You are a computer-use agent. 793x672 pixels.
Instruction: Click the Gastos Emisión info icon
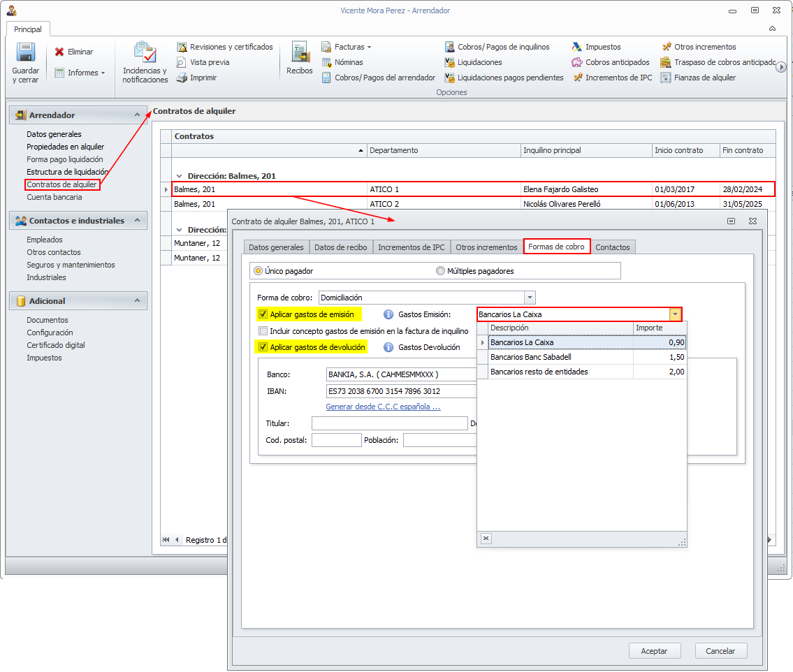click(x=388, y=314)
